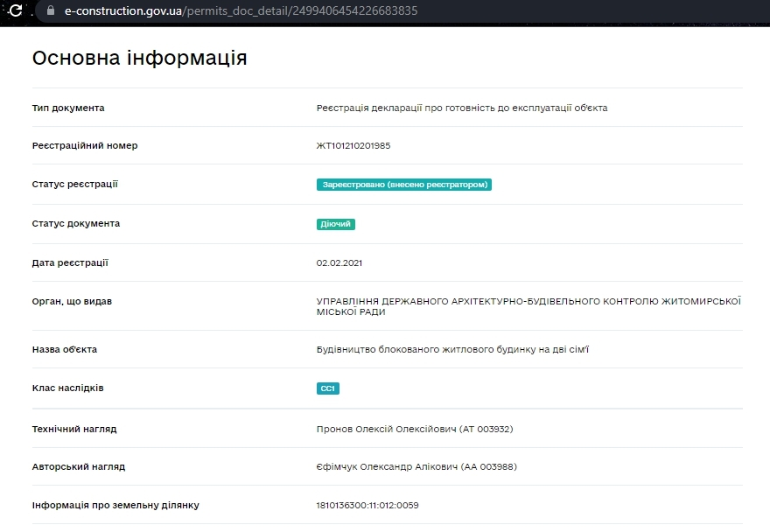Click the 'Статус реєстрації' label
Image resolution: width=770 pixels, height=532 pixels.
(75, 185)
